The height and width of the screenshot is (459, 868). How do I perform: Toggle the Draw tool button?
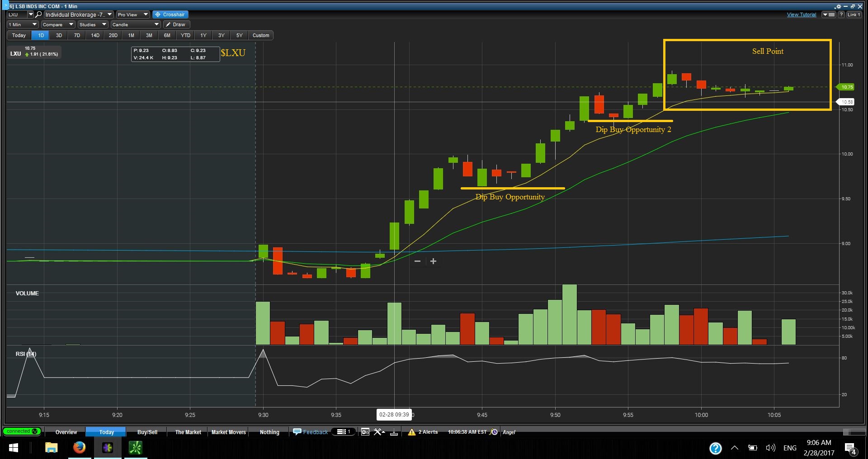[x=176, y=24]
